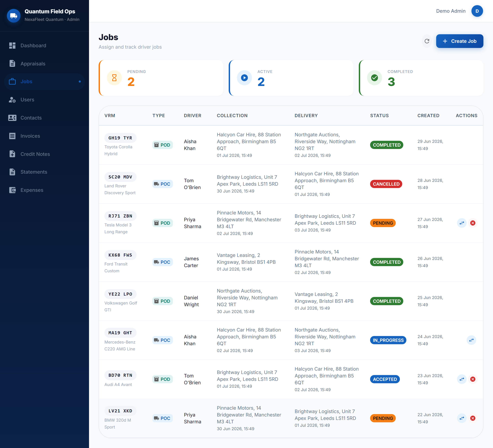493x448 pixels.
Task: Cancel the BD70 RTN job
Action: [x=473, y=379]
